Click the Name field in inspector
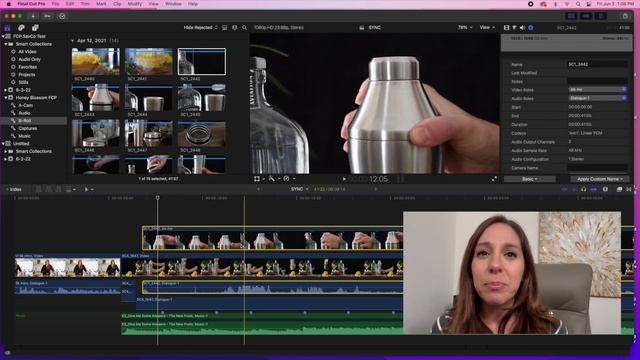The height and width of the screenshot is (360, 640). tap(598, 64)
